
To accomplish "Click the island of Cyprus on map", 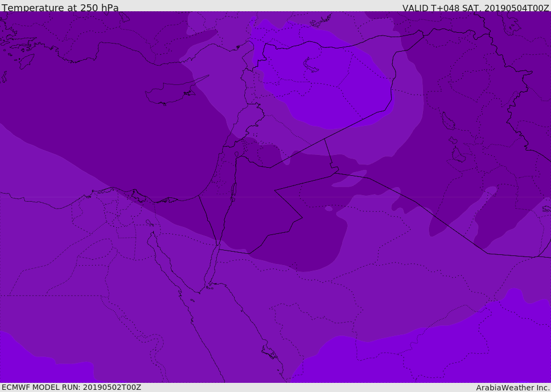I will (x=173, y=91).
